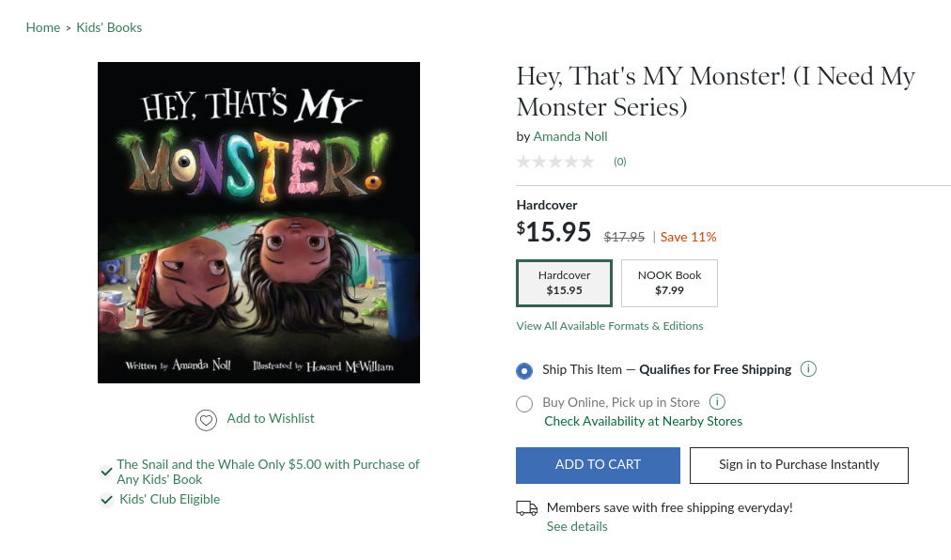Click the book cover image
The height and width of the screenshot is (560, 951).
[258, 223]
